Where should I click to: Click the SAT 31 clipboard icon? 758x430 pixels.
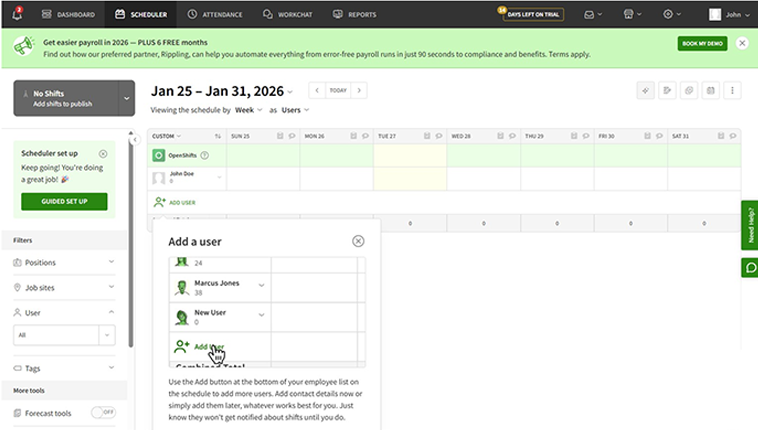point(721,136)
